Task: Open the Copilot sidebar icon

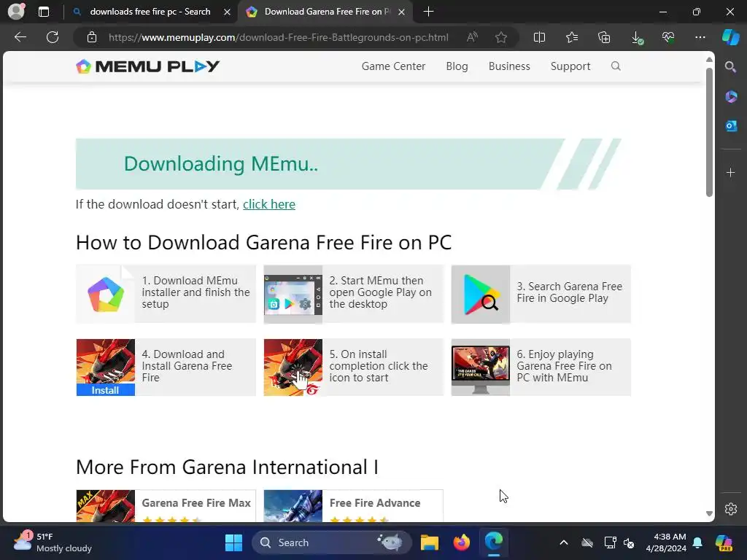Action: [730, 37]
